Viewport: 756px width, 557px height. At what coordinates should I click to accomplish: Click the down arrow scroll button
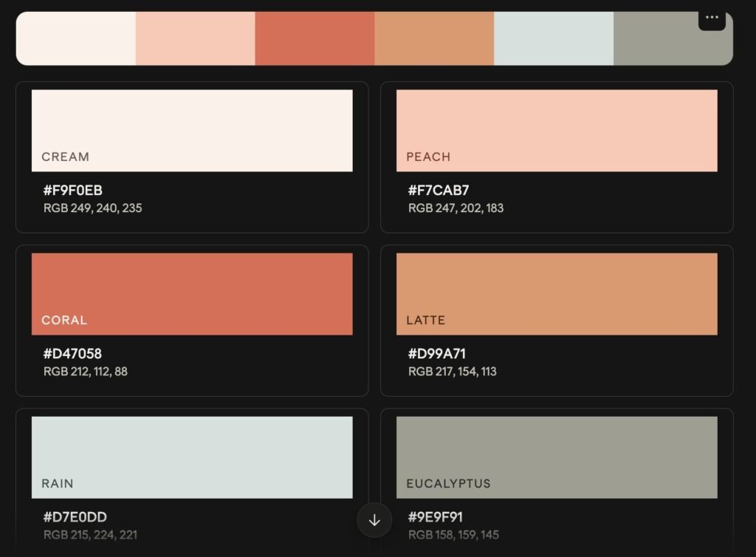[374, 520]
